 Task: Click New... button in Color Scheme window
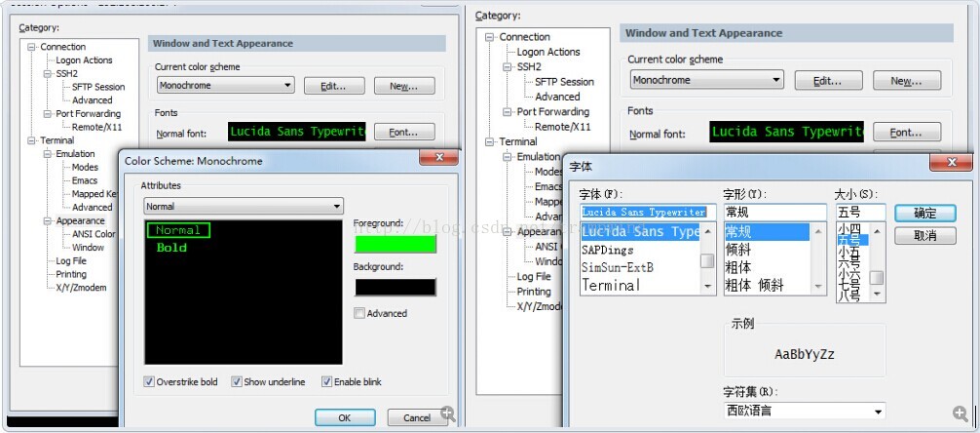[404, 86]
